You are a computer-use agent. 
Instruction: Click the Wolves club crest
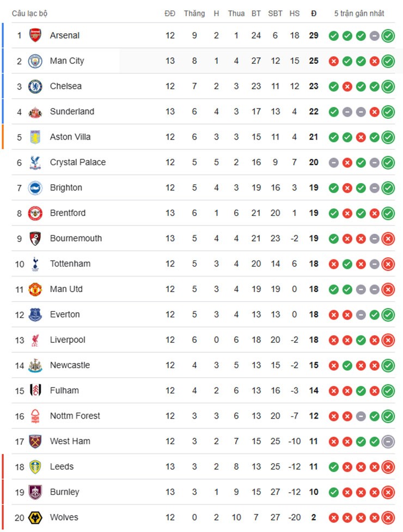(35, 518)
